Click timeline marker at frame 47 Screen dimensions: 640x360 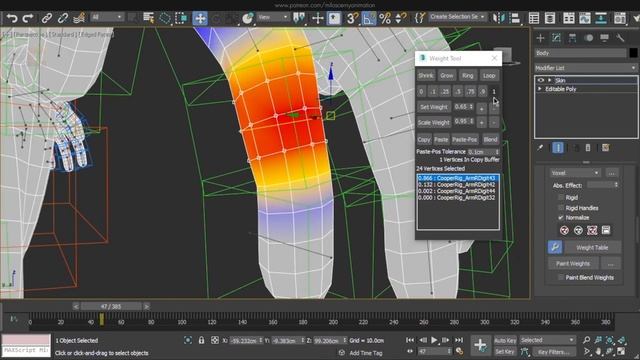point(101,319)
